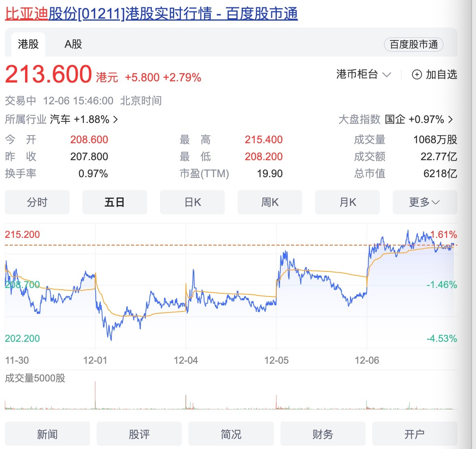Click the 11-30 date label on chart axis
The width and height of the screenshot is (476, 449).
pyautogui.click(x=17, y=360)
